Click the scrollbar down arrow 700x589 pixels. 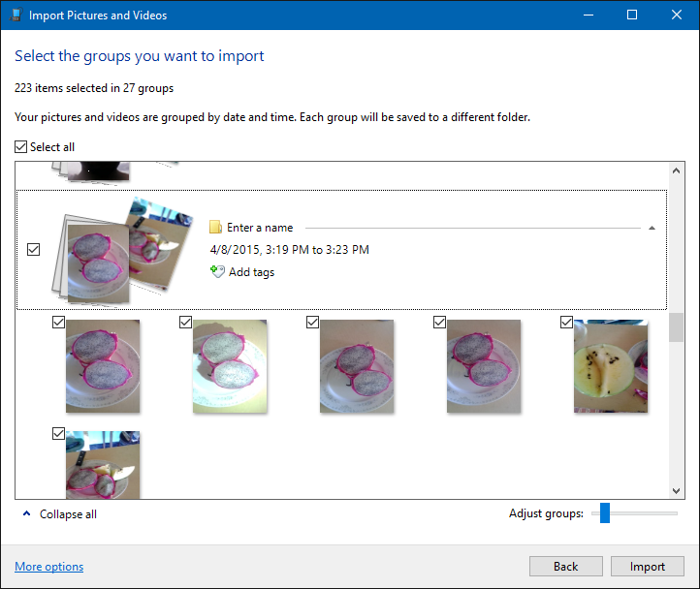(676, 491)
